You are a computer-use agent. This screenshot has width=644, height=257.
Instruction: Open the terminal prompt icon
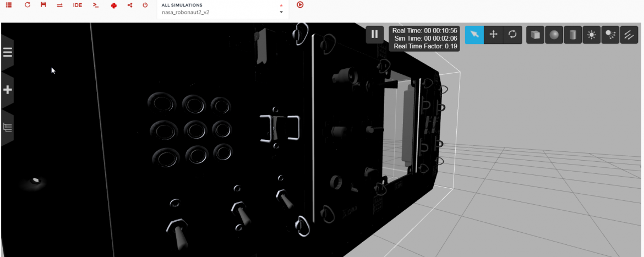[96, 5]
